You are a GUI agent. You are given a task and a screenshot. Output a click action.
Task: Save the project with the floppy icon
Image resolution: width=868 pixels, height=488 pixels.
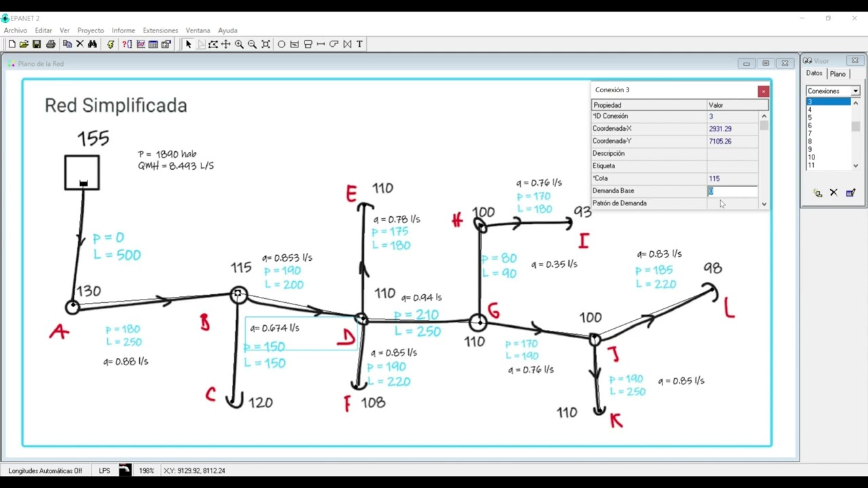37,44
